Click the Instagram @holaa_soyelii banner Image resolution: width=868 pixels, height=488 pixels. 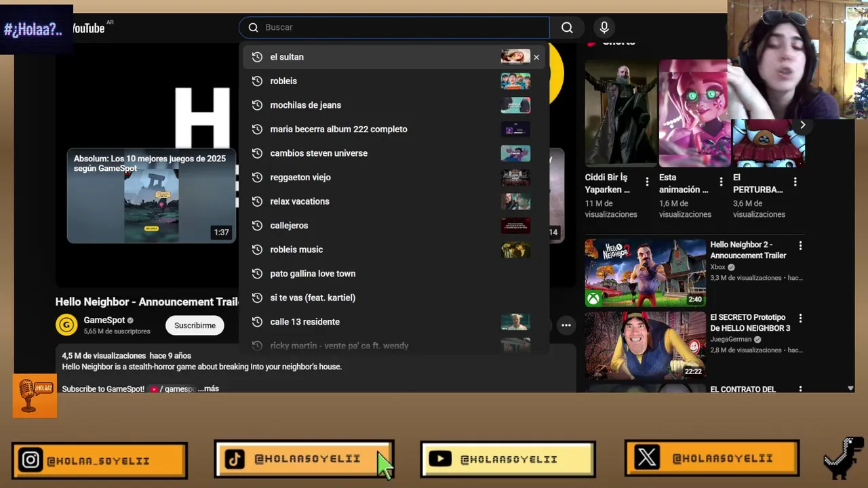(100, 460)
